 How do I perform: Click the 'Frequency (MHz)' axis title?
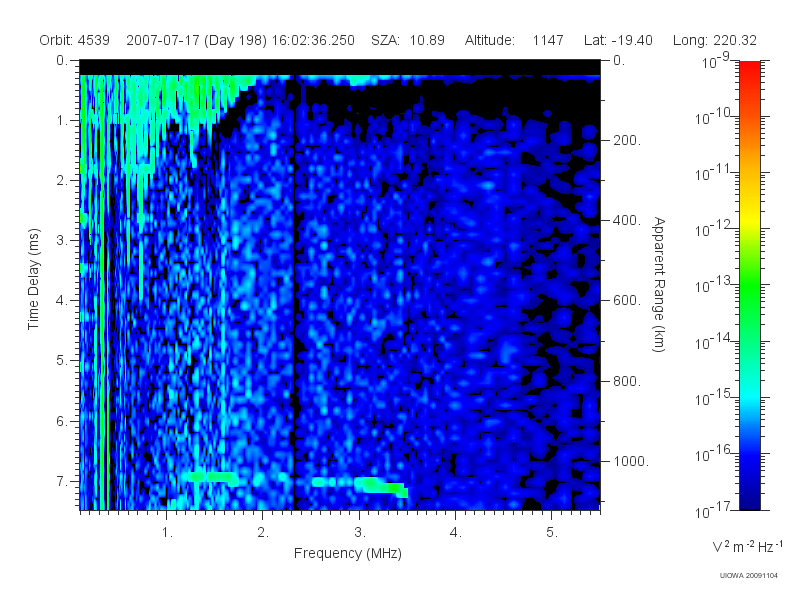pos(348,553)
